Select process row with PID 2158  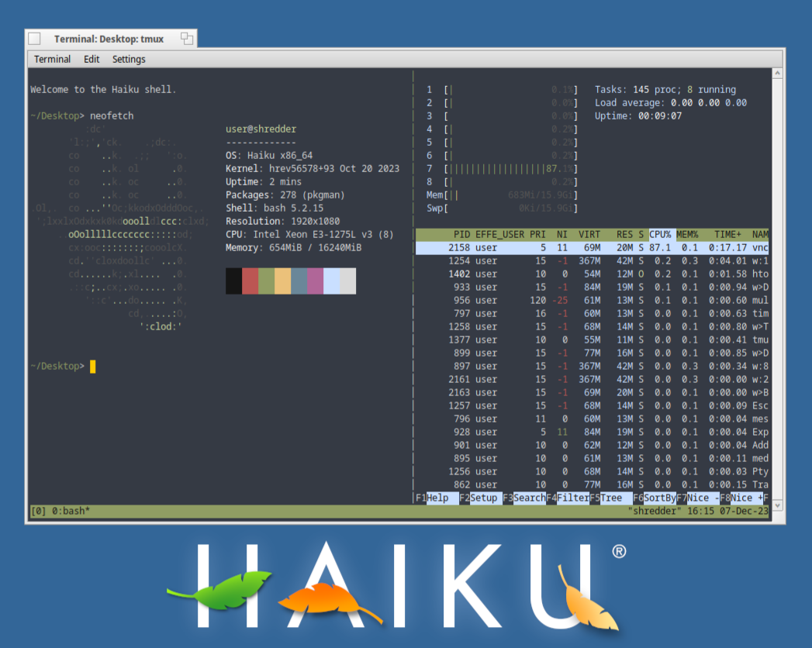592,248
